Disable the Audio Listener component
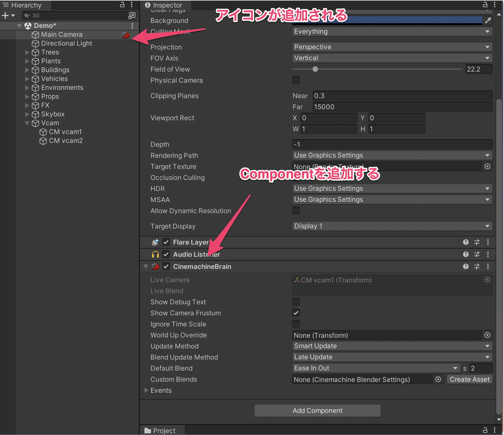 (166, 254)
